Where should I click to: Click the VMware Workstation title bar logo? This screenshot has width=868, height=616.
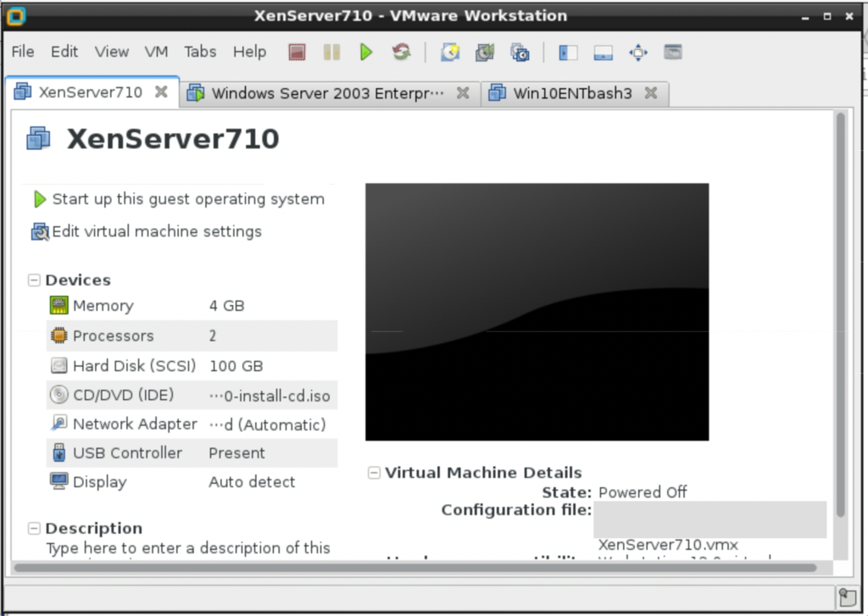pos(15,15)
